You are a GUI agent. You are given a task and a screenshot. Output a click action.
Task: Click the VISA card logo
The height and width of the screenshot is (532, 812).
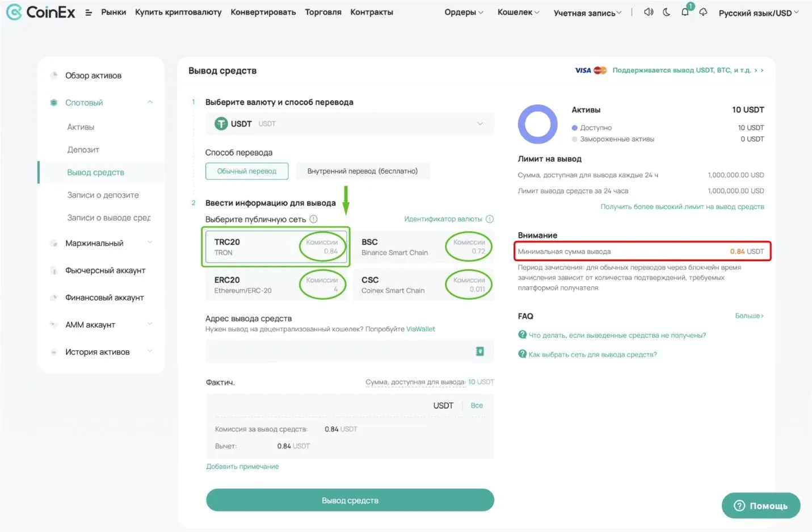click(x=583, y=70)
